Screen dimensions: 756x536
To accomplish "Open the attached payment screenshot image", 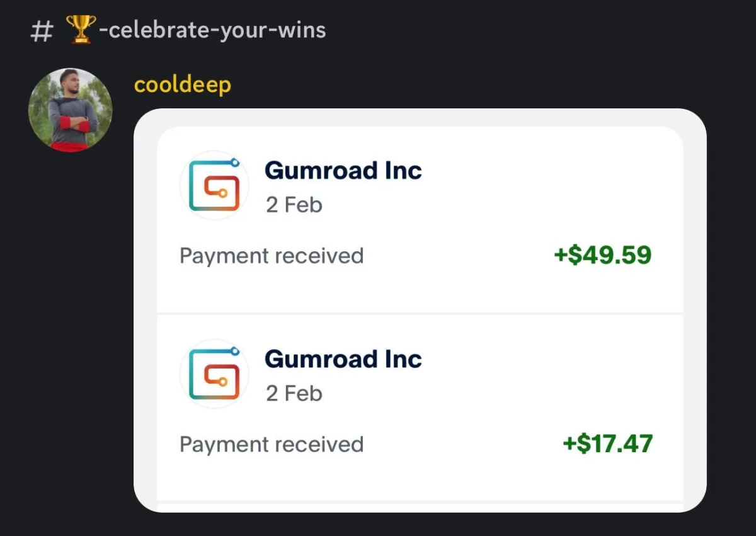I will (420, 311).
